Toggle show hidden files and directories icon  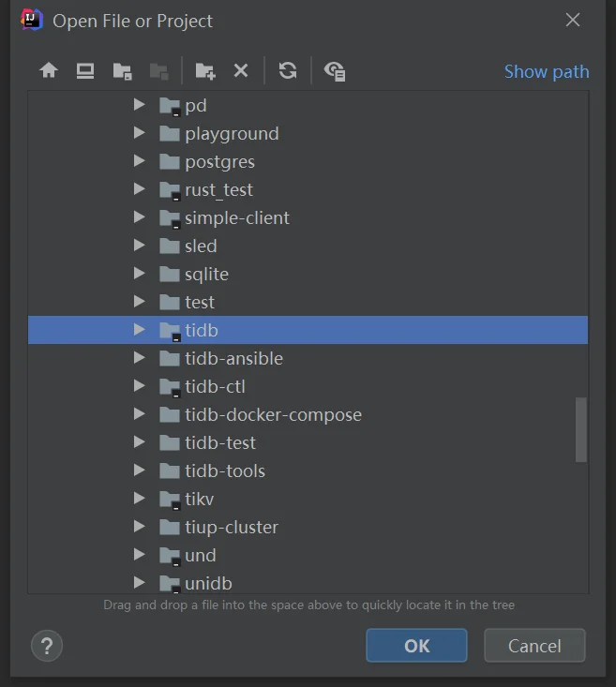click(335, 70)
